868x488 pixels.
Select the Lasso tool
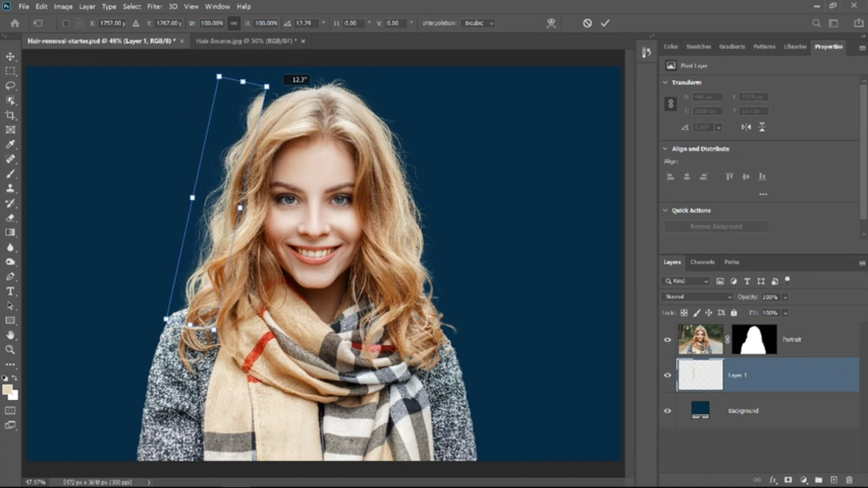point(10,85)
